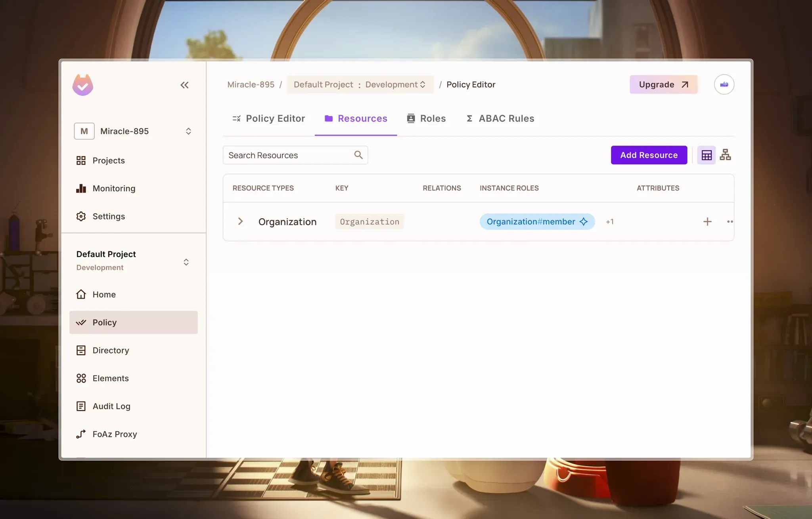Switch to graph view icon

coord(725,155)
